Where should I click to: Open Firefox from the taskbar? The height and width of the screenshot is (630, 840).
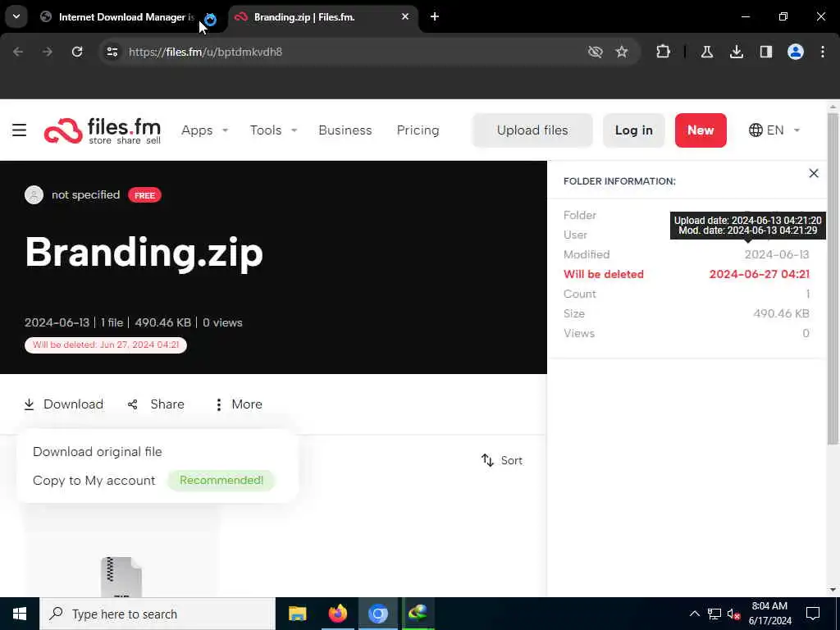(x=337, y=614)
